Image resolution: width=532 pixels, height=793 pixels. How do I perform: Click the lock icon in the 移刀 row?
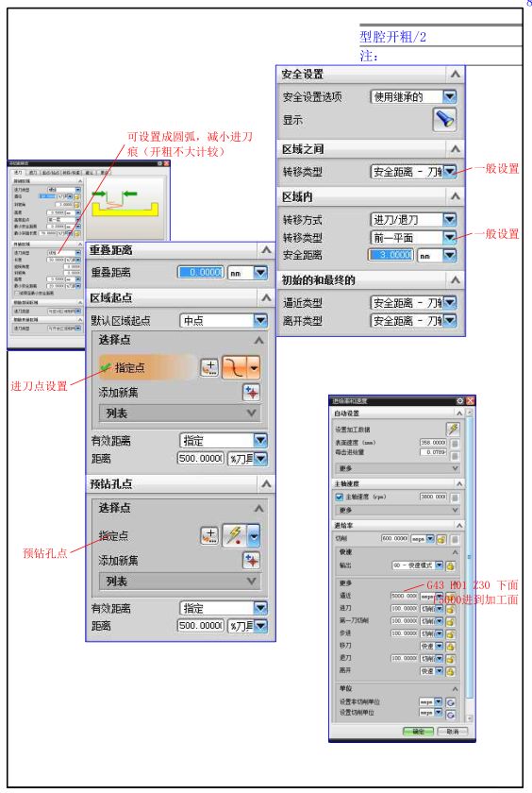click(x=450, y=647)
